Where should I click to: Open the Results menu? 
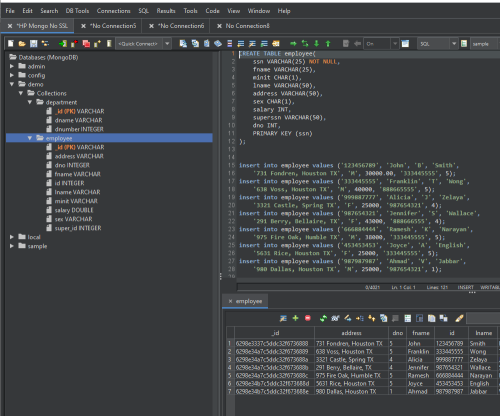tap(166, 11)
